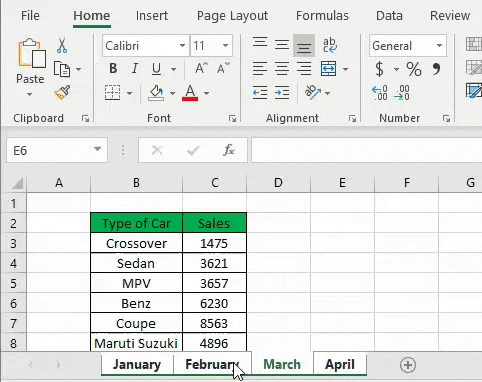Toggle Bold formatting
The width and height of the screenshot is (482, 382).
click(x=113, y=69)
